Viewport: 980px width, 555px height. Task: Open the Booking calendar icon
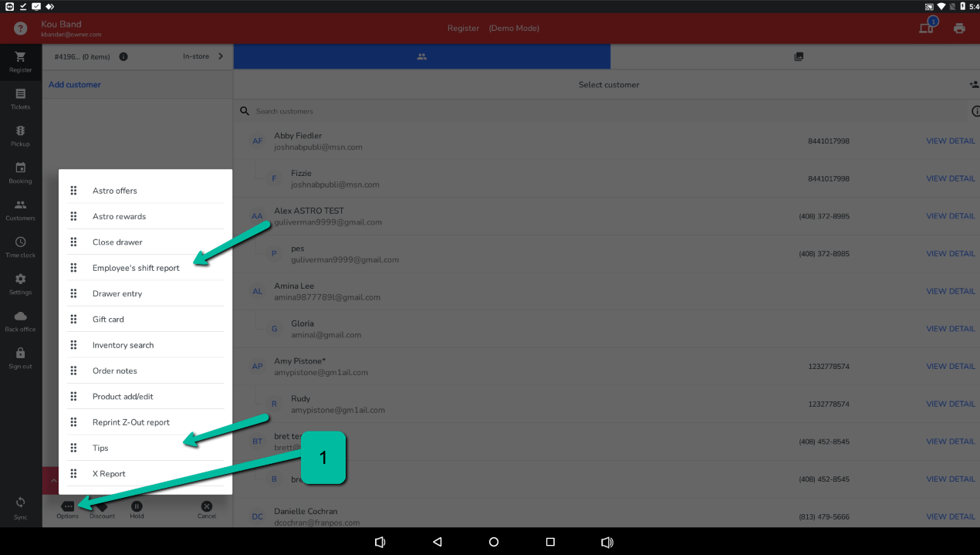20,169
